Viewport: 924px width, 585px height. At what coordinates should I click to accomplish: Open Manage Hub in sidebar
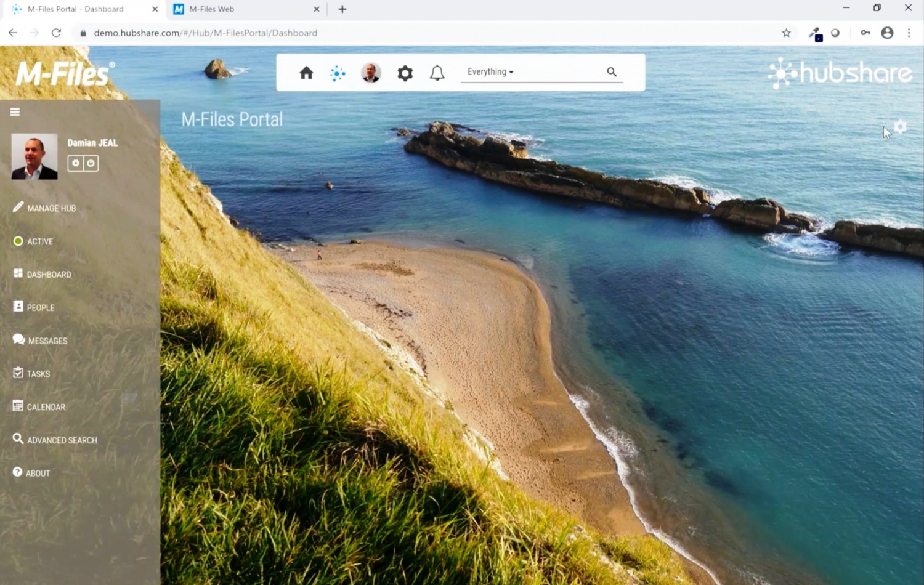point(44,208)
